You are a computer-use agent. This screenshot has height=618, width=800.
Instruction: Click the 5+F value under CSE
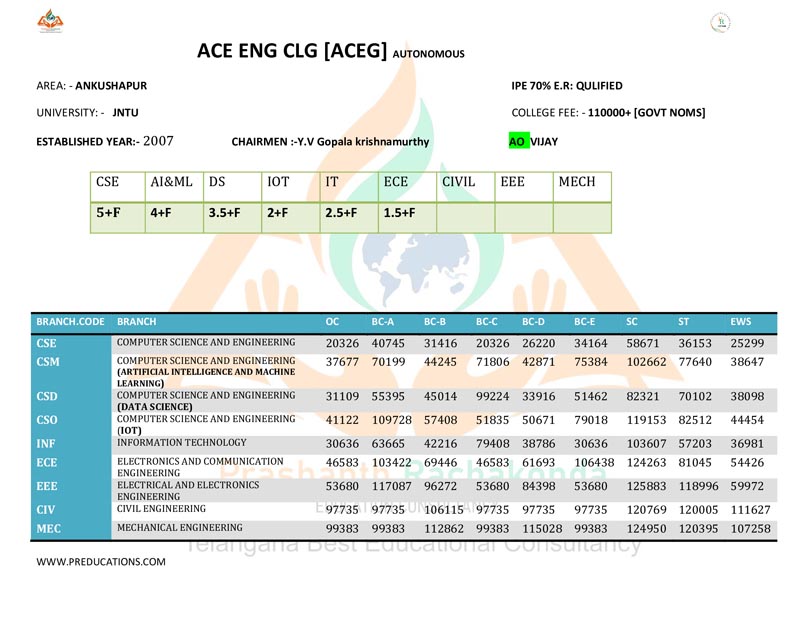tap(108, 212)
